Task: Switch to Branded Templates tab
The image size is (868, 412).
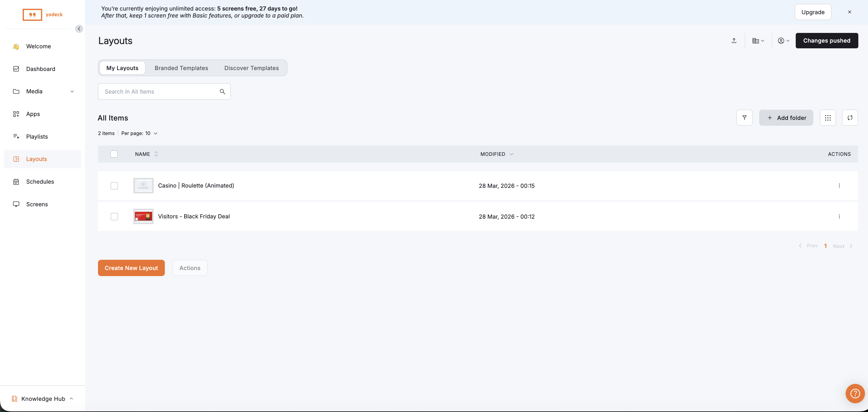Action: (181, 68)
